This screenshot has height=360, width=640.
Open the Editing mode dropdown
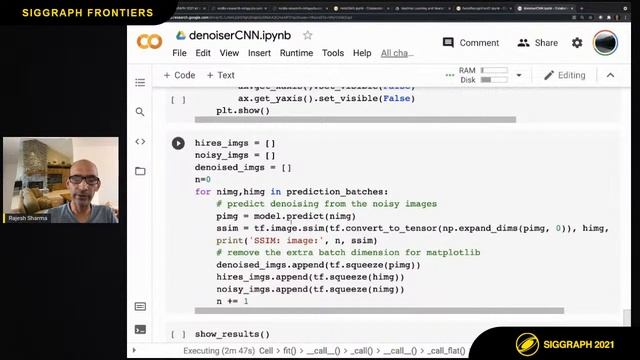pos(565,75)
